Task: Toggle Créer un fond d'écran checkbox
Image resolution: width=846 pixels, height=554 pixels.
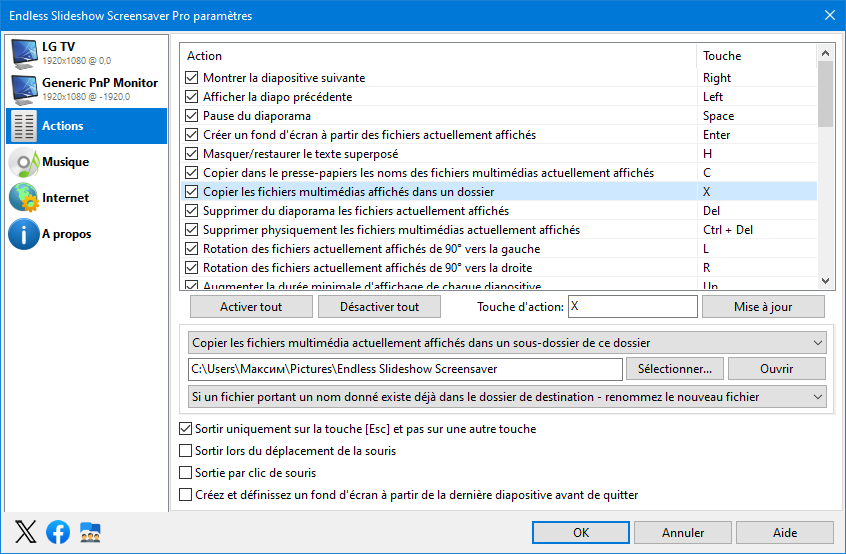Action: click(192, 134)
